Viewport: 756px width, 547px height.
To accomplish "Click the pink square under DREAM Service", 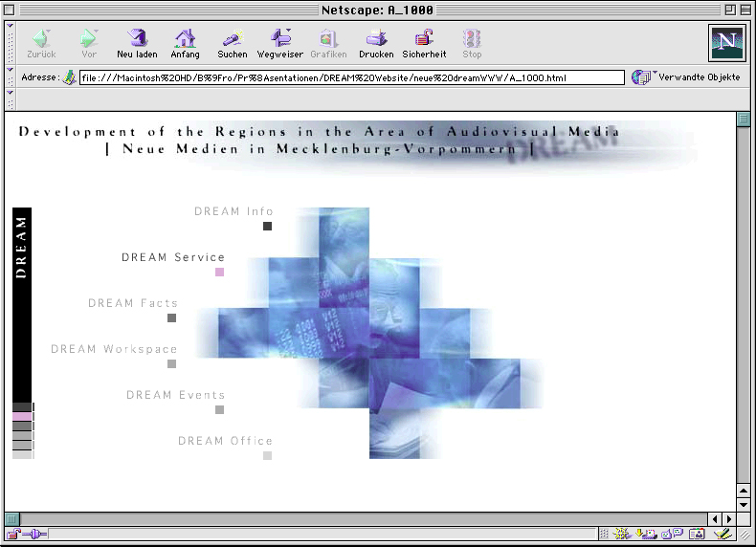I will click(219, 273).
